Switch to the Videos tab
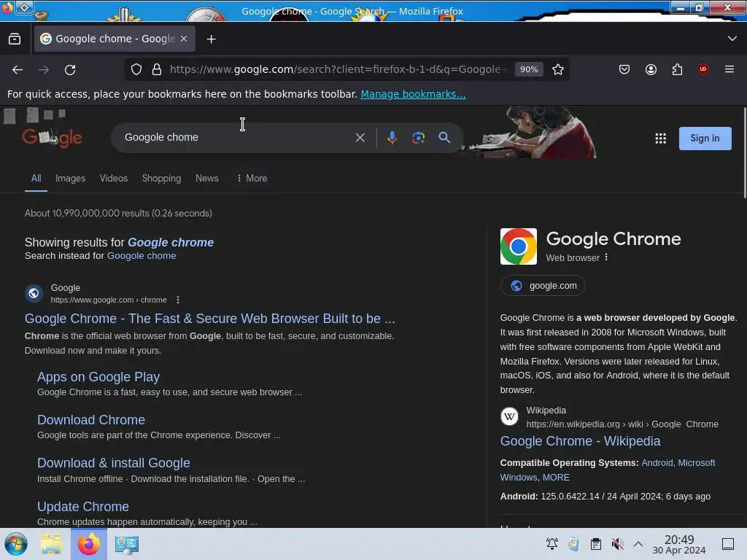Viewport: 747px width, 560px height. pyautogui.click(x=113, y=178)
